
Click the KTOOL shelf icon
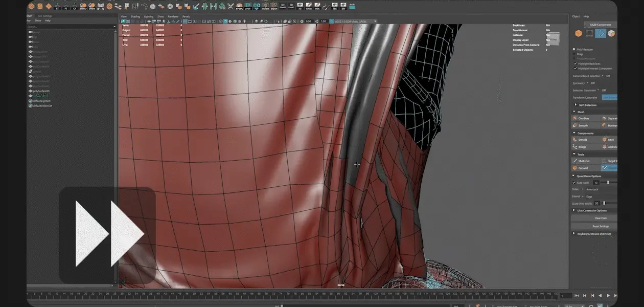239,7
